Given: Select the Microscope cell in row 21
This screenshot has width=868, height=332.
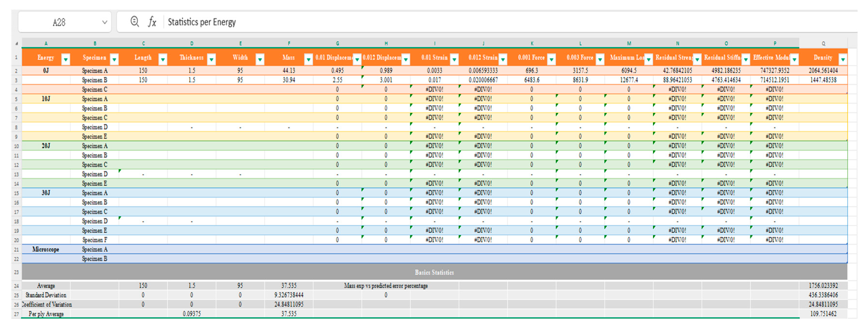Looking at the screenshot, I should pos(46,249).
